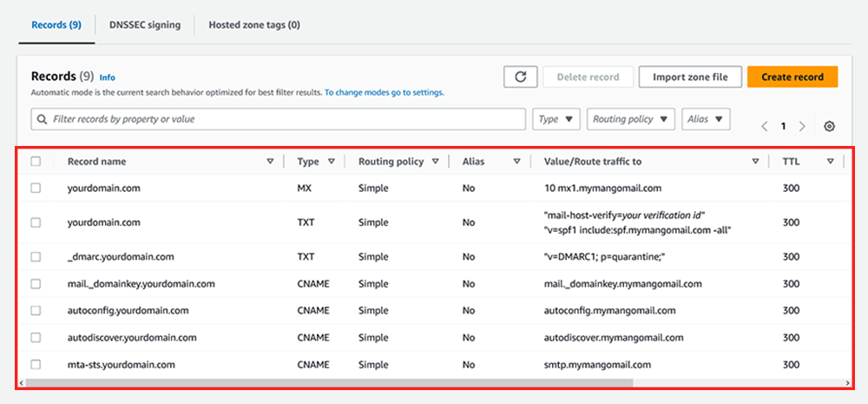Sort by Record name column arrow
The image size is (868, 404).
click(x=270, y=162)
